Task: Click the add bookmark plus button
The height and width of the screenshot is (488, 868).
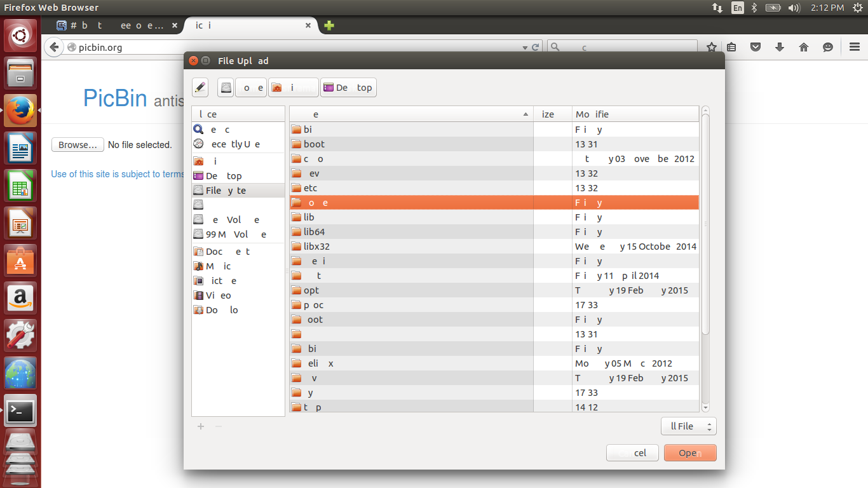Action: [x=201, y=426]
